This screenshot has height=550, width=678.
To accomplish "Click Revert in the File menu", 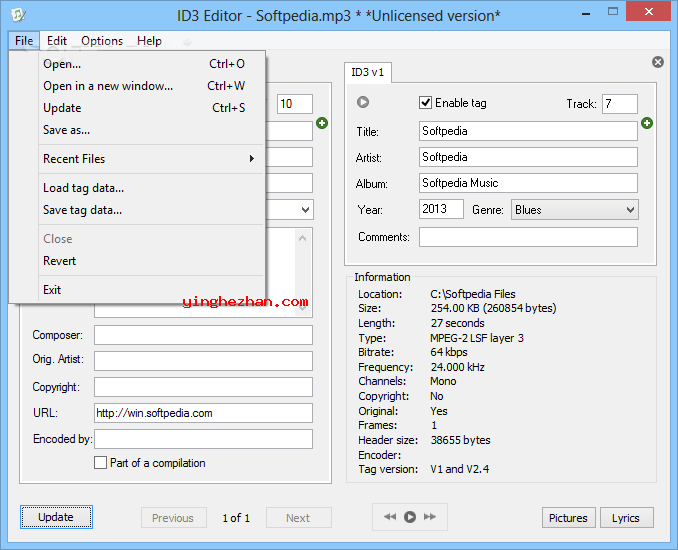I will pos(149,261).
